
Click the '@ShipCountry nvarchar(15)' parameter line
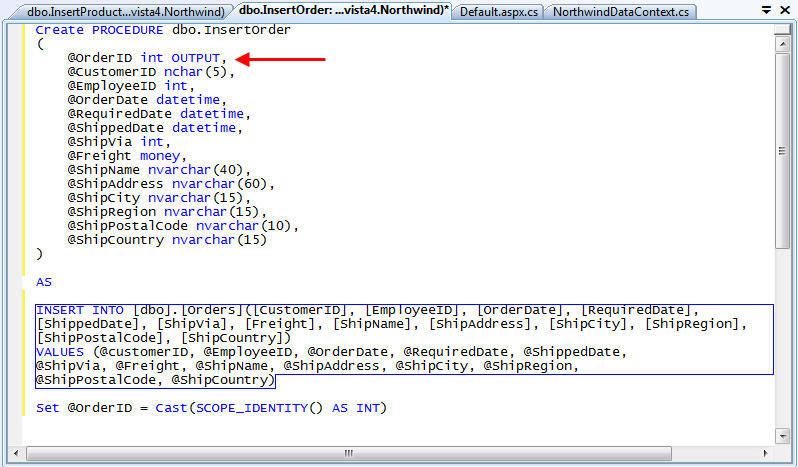167,240
